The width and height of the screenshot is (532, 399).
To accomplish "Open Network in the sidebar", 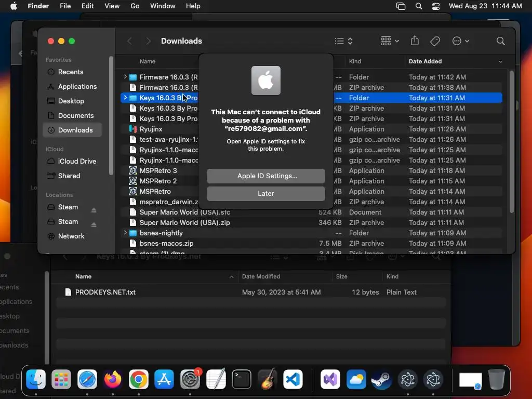I will coord(71,236).
